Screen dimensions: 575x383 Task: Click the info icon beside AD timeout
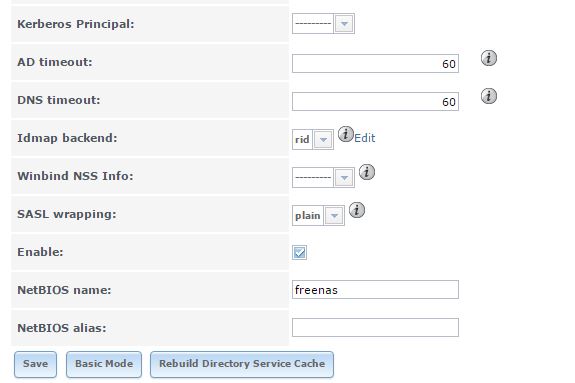click(488, 58)
